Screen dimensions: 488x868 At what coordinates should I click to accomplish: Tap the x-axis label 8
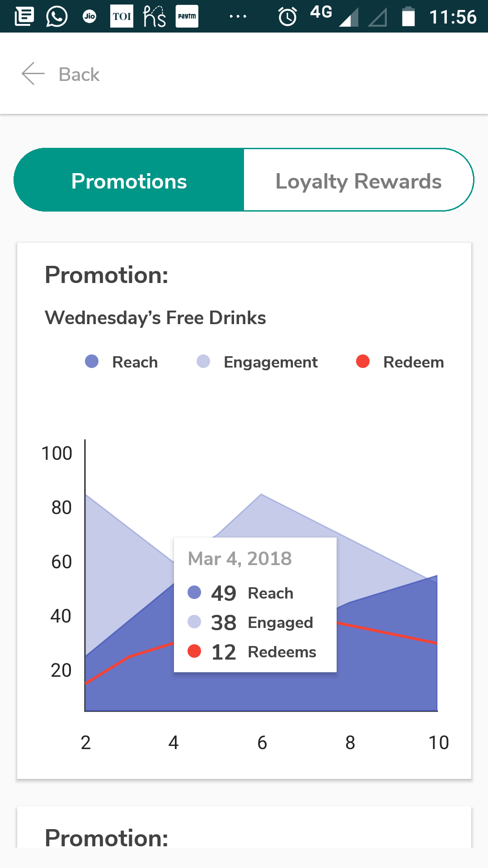pos(350,743)
